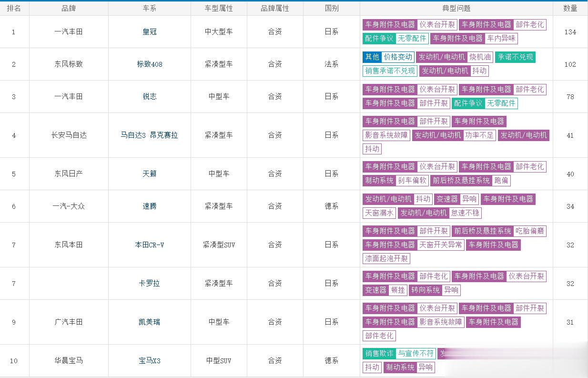Screen dimensions: 588x378
Task: Select the 销售承诺不兑现 tag
Action: tap(390, 71)
